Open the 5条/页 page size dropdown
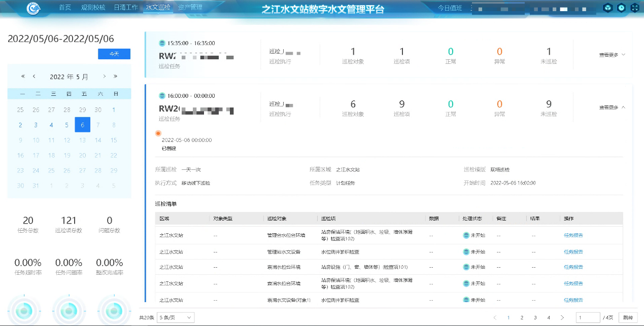The width and height of the screenshot is (644, 326). (x=175, y=317)
